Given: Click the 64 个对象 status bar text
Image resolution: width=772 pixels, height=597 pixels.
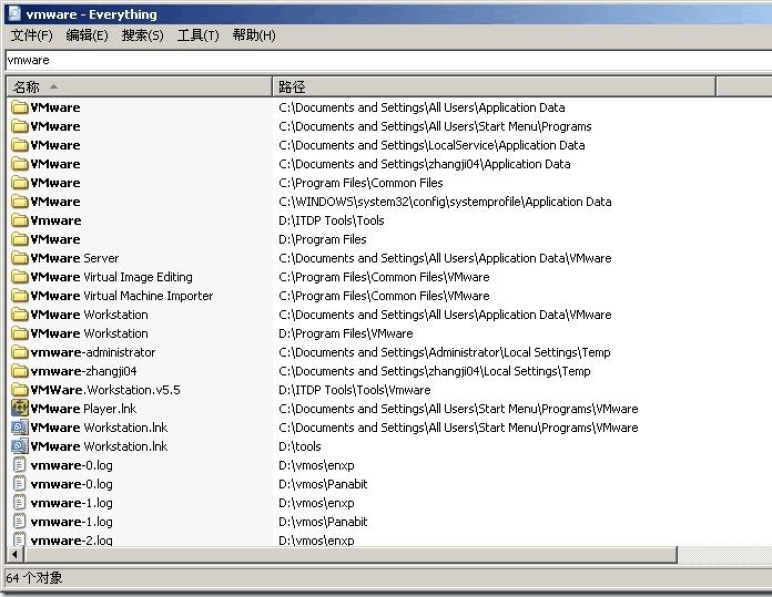Looking at the screenshot, I should 34,577.
